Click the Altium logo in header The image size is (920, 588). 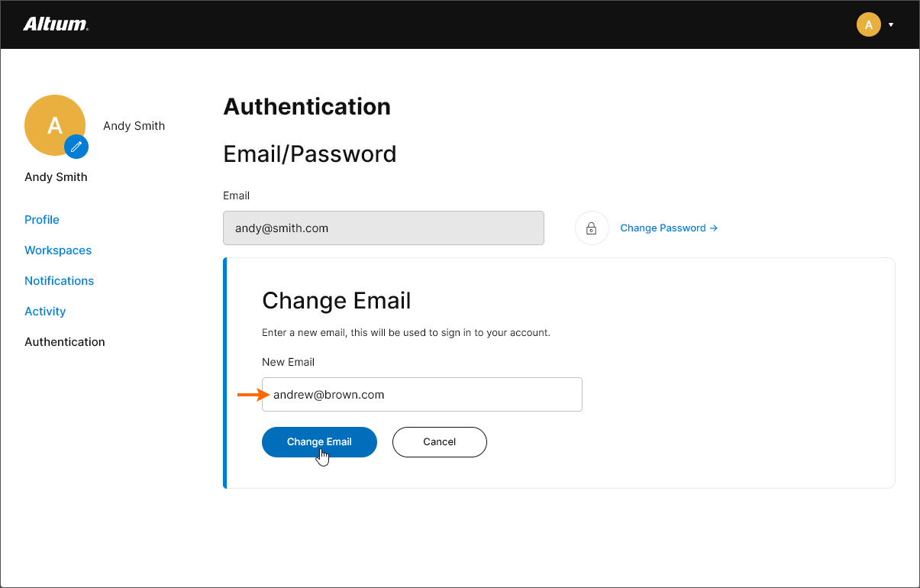(x=56, y=24)
